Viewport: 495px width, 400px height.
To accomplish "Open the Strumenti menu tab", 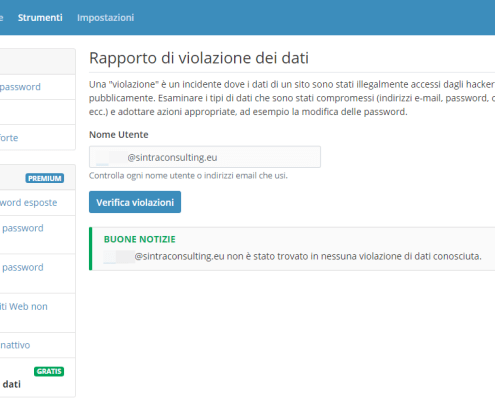I will [x=40, y=18].
